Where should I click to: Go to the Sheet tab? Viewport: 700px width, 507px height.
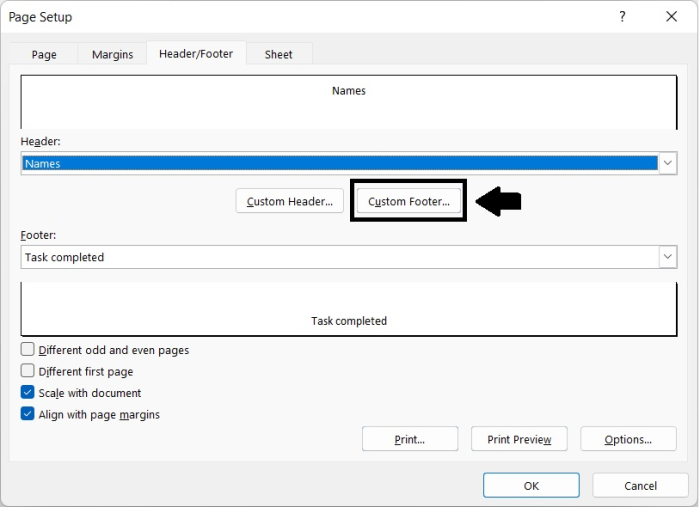[279, 54]
